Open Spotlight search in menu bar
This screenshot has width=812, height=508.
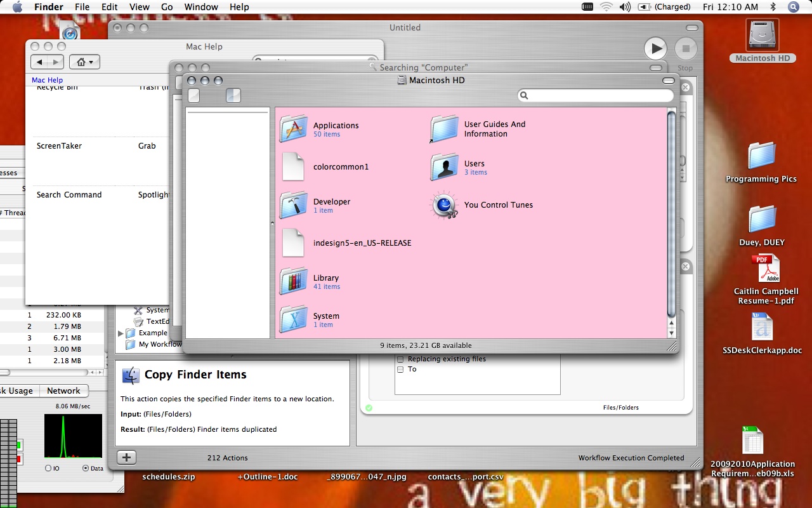pos(793,7)
